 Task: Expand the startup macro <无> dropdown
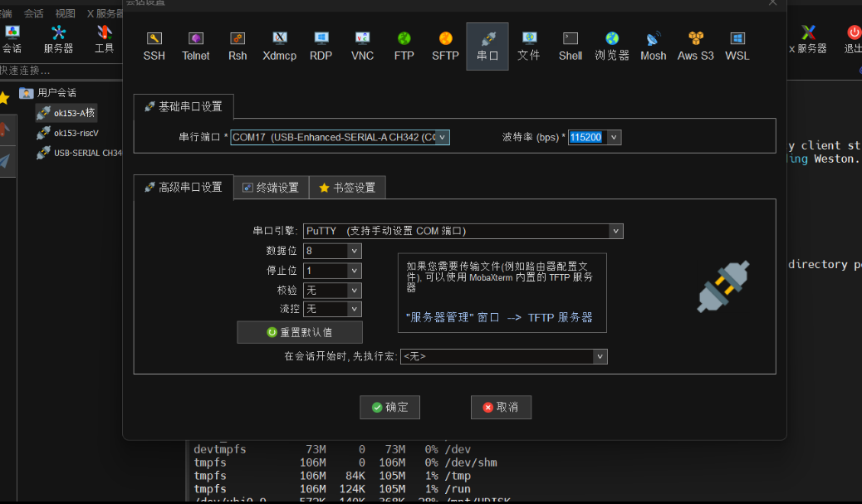(x=600, y=357)
